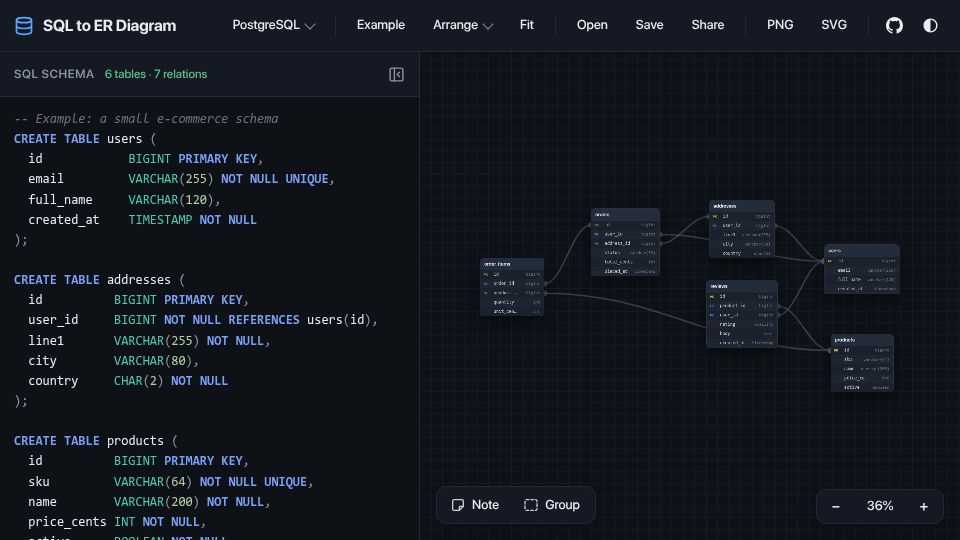The width and height of the screenshot is (960, 540).
Task: Click the primary key icon in products table
Action: [836, 350]
